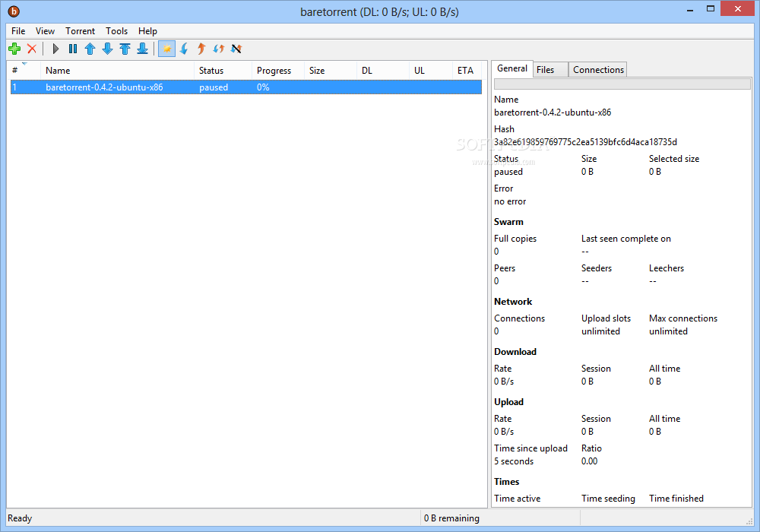Show active torrents with blue and orange arrows
Viewport: 760px width, 532px height.
point(219,49)
